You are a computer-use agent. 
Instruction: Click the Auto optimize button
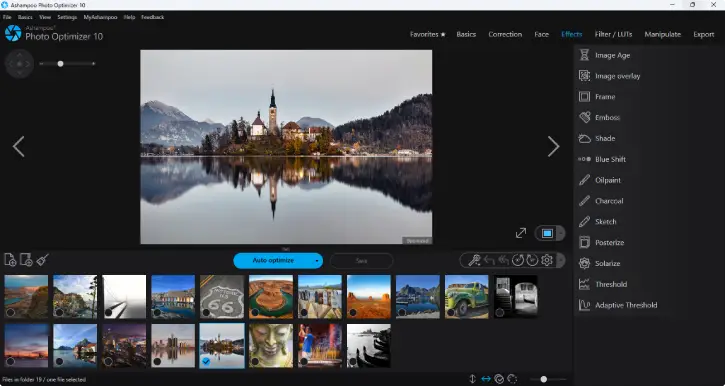click(273, 261)
